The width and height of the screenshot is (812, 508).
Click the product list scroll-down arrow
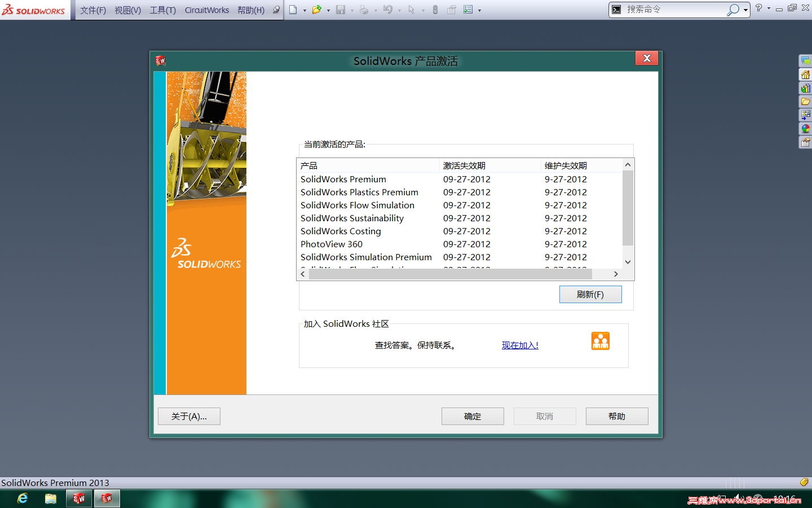(628, 262)
